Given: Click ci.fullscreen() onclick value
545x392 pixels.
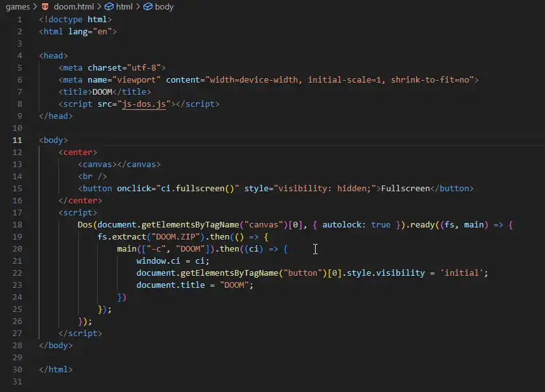Looking at the screenshot, I should [198, 188].
